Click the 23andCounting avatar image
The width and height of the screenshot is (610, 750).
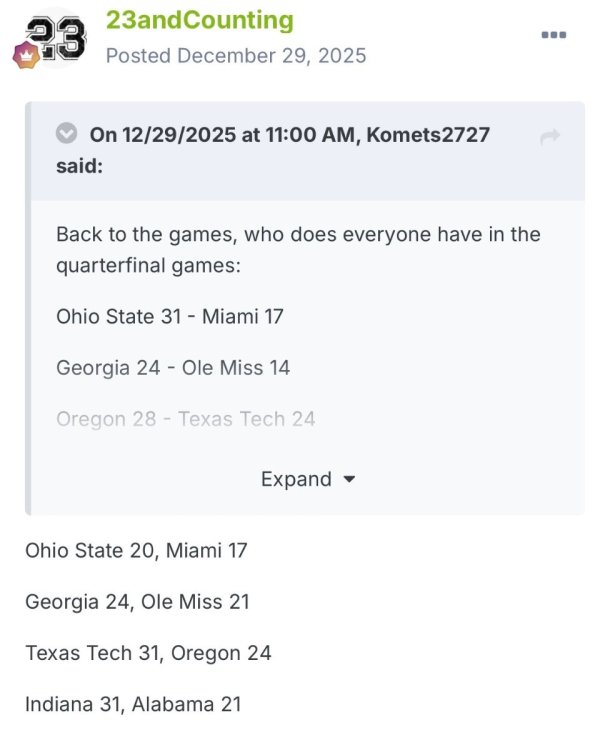(x=55, y=38)
